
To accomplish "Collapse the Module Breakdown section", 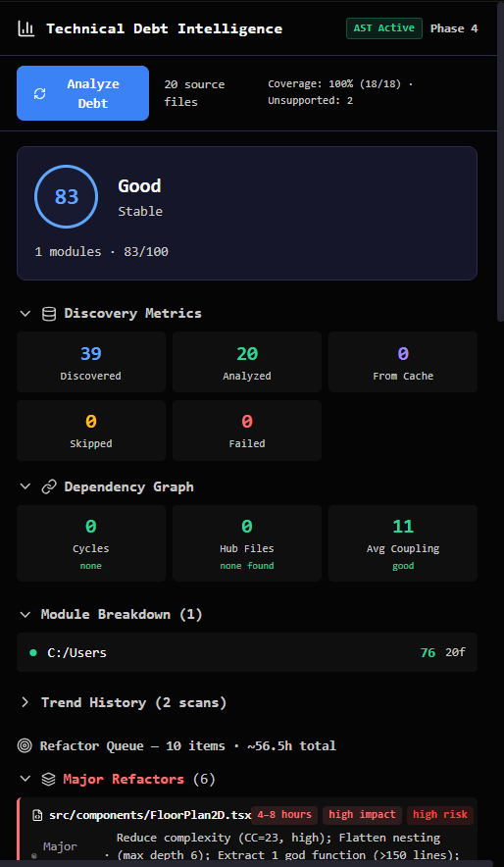I will [25, 614].
